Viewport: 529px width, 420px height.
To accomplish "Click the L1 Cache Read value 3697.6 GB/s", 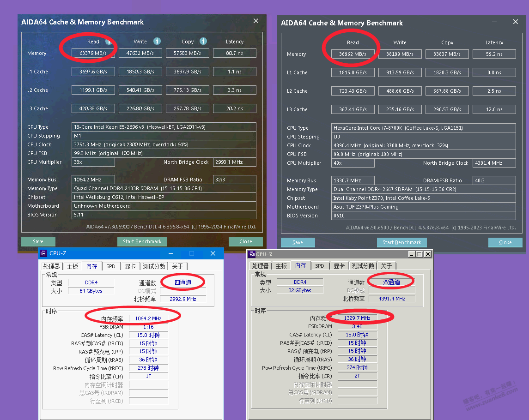I will (93, 72).
